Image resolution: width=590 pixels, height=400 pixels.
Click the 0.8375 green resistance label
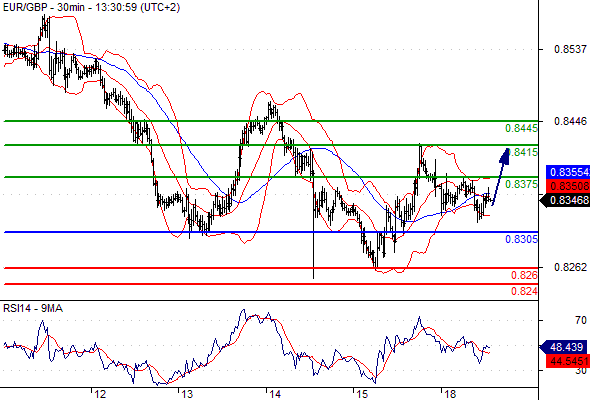(522, 184)
